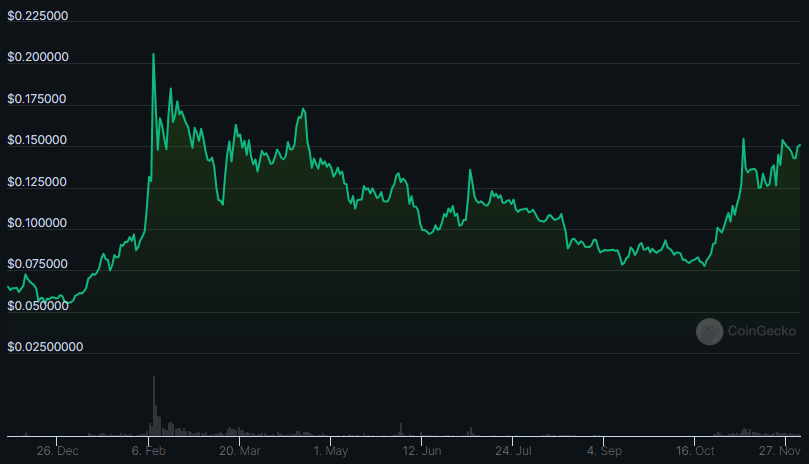Click the $0.225000 price axis label
809x464 pixels.
(38, 16)
